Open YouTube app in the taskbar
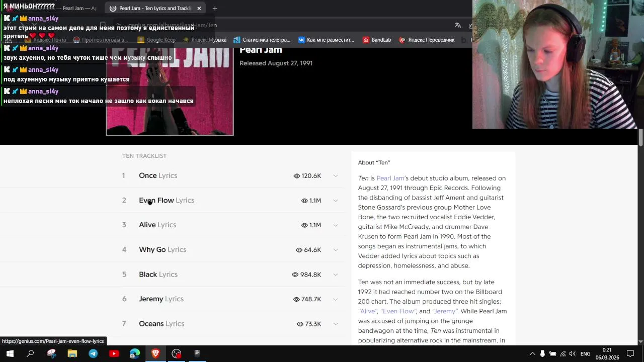This screenshot has height=362, width=644. click(114, 353)
